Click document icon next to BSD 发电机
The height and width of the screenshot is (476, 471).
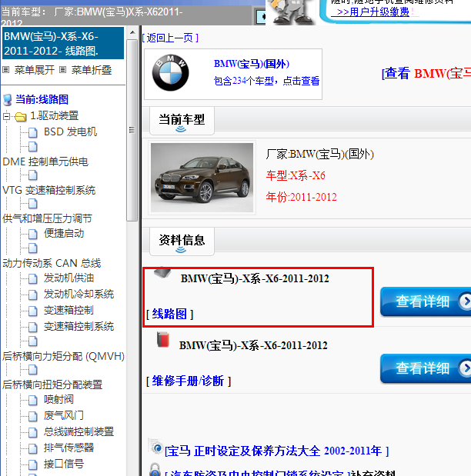33,132
